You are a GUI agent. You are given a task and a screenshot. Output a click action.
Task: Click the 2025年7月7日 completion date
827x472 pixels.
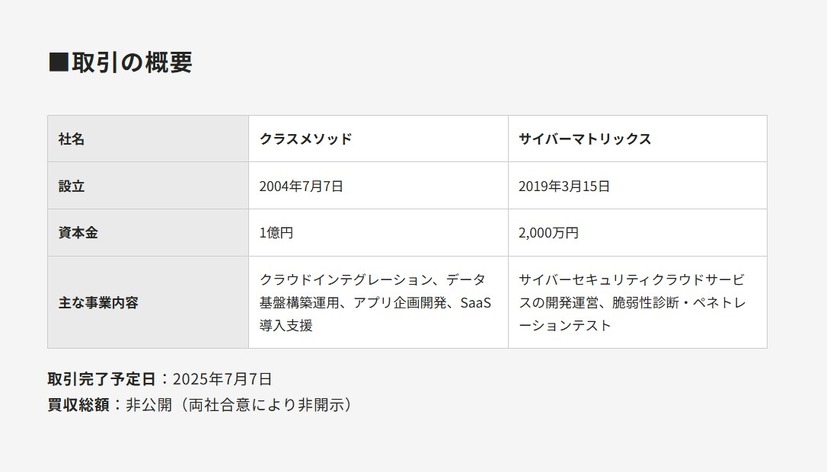222,379
